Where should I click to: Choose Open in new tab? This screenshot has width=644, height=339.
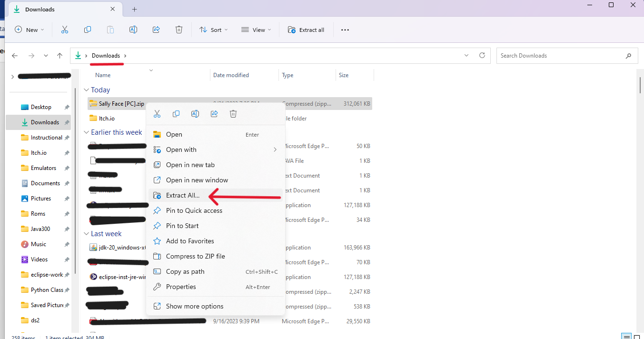216,165
